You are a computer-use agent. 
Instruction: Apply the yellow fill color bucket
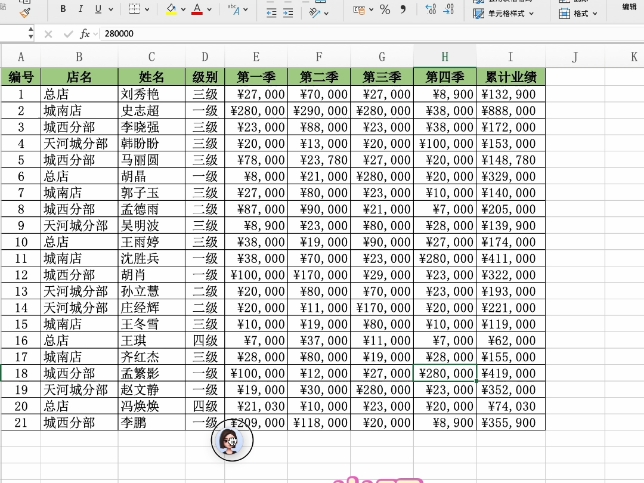point(171,9)
